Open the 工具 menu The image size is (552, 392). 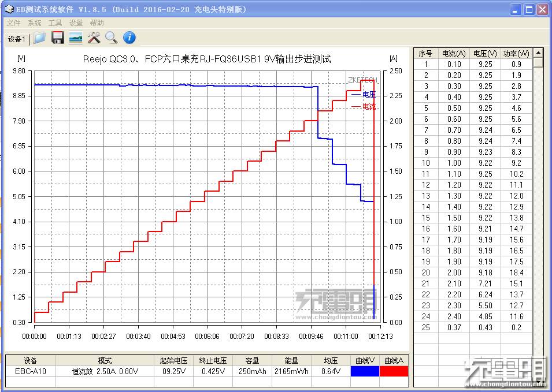point(55,23)
